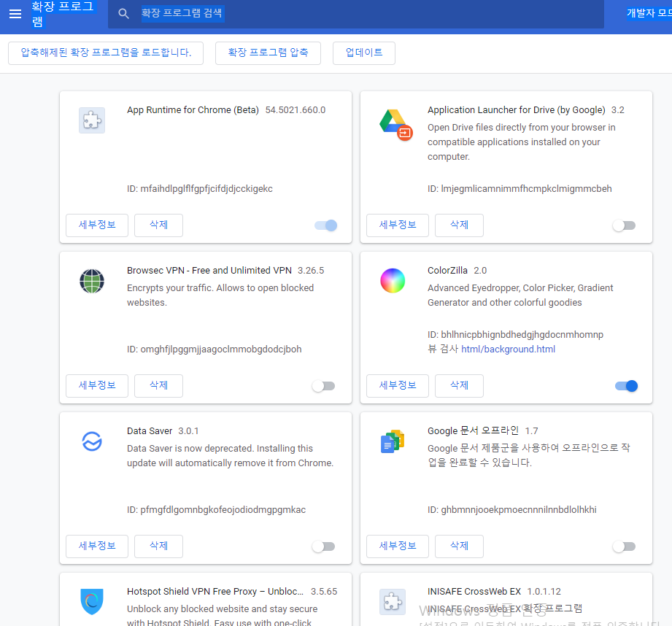672x626 pixels.
Task: Open 세부정보 for App Runtime for Chrome
Action: [97, 225]
